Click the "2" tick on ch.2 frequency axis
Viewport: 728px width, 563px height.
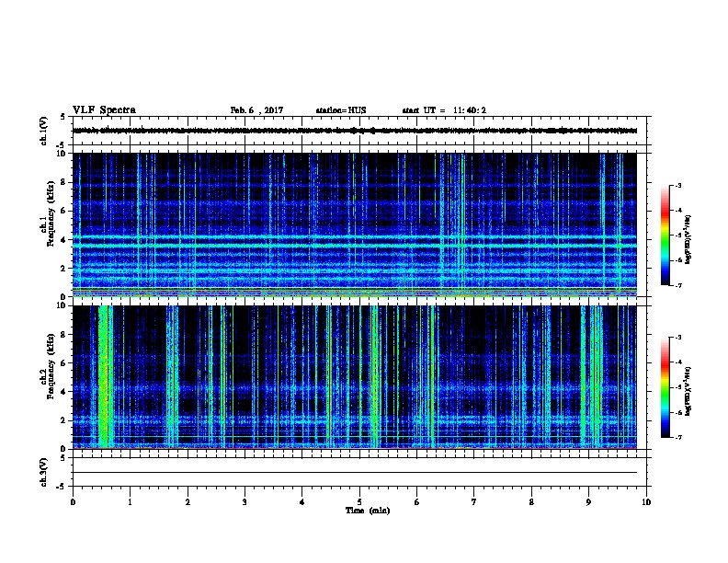[64, 420]
